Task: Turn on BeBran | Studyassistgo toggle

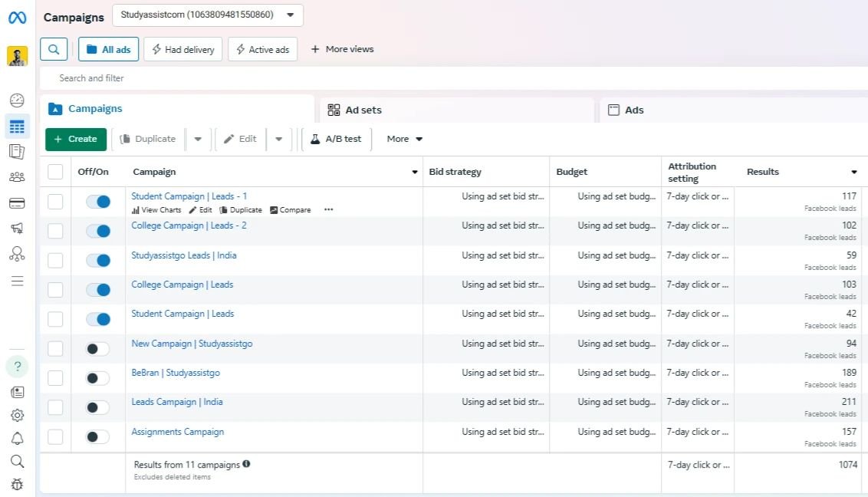Action: (x=98, y=378)
